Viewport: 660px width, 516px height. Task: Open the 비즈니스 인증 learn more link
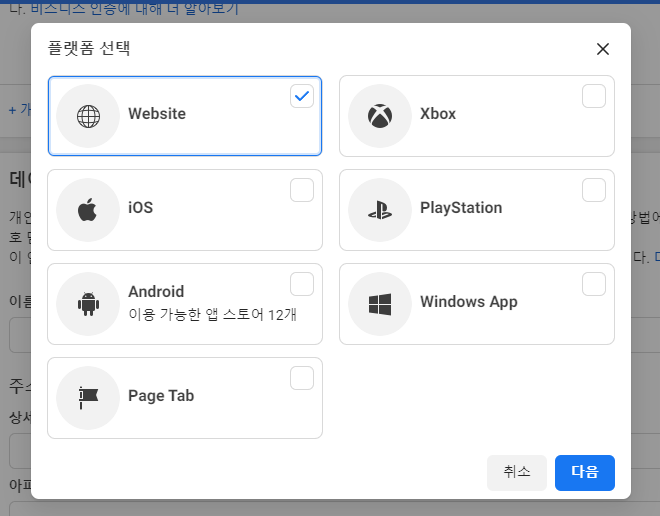(x=135, y=8)
